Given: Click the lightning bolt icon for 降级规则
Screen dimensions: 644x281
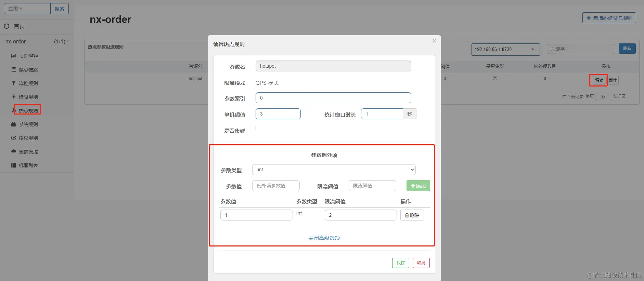Looking at the screenshot, I should pyautogui.click(x=14, y=97).
